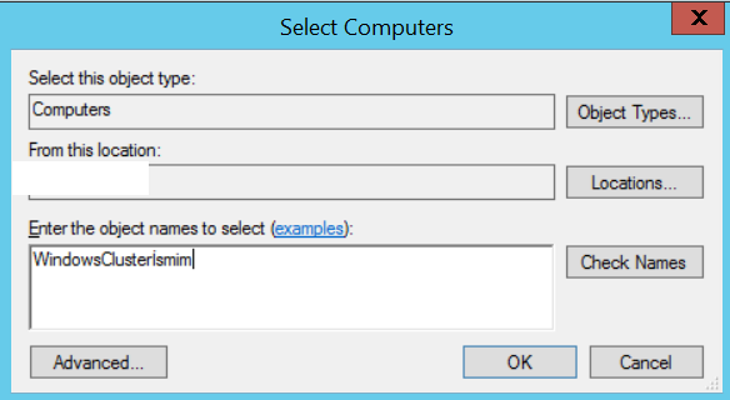Open the Advanced... search options
The width and height of the screenshot is (730, 400).
point(99,362)
